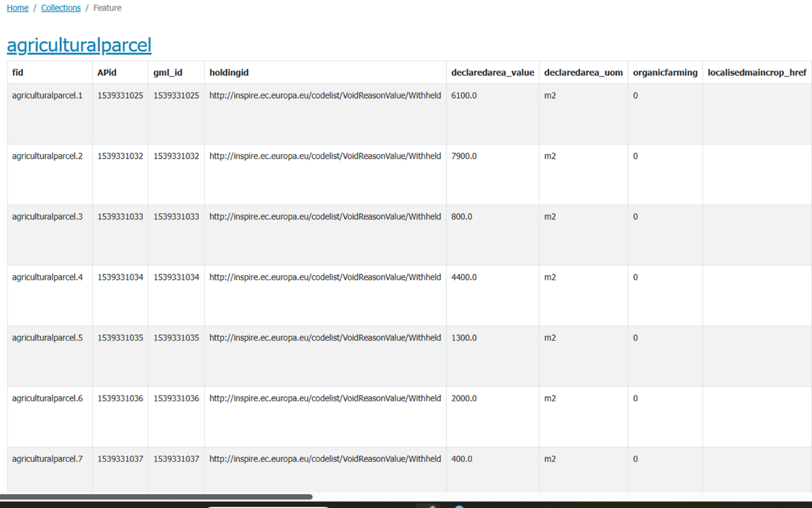The height and width of the screenshot is (508, 812).
Task: Click the holdingid URL in agriculturalparcel.3 row
Action: 325,217
